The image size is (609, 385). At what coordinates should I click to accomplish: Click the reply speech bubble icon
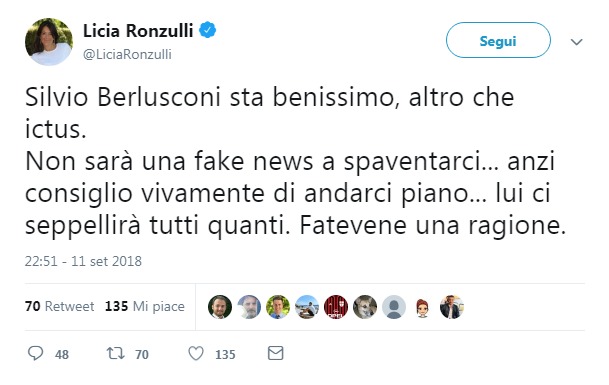tap(36, 353)
